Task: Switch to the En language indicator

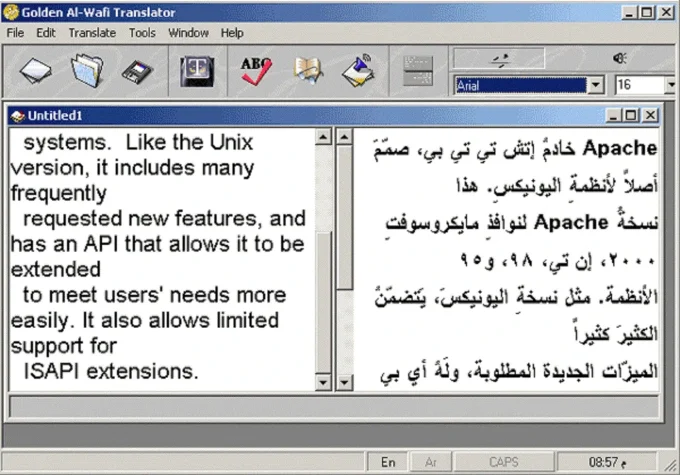Action: tap(389, 462)
